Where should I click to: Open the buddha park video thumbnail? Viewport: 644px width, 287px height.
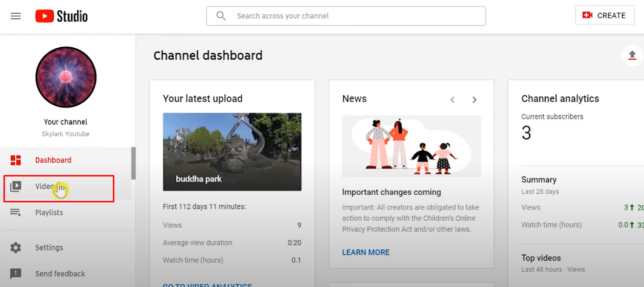tap(232, 152)
